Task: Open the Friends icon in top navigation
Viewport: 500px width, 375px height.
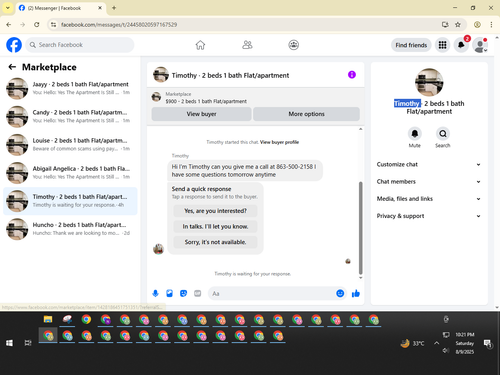Action: pyautogui.click(x=247, y=45)
